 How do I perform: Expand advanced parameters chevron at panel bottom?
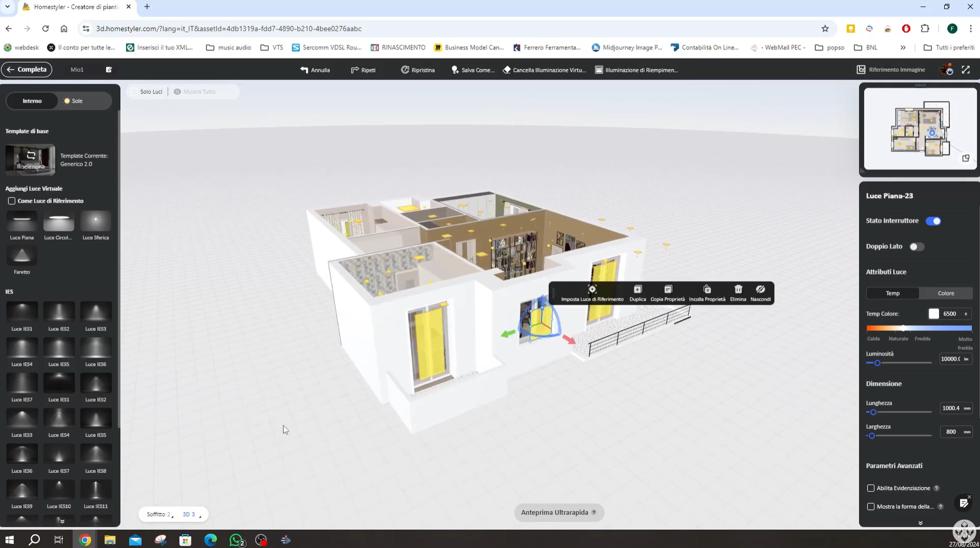[920, 523]
